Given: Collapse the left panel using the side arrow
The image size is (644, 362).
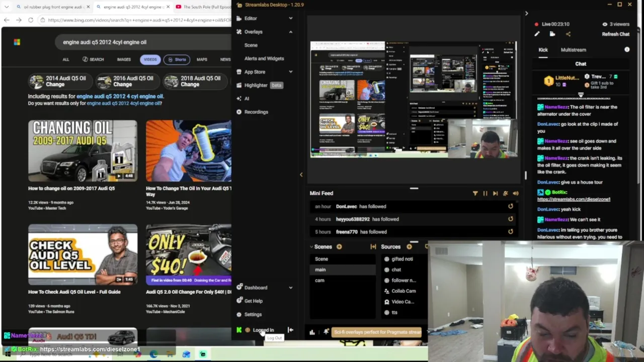Looking at the screenshot, I should [301, 174].
